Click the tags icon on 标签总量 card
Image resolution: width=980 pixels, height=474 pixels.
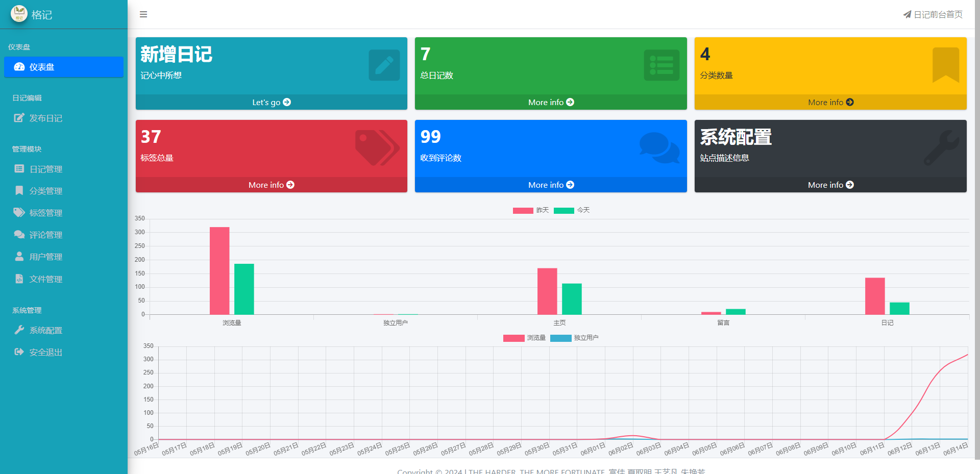(377, 147)
